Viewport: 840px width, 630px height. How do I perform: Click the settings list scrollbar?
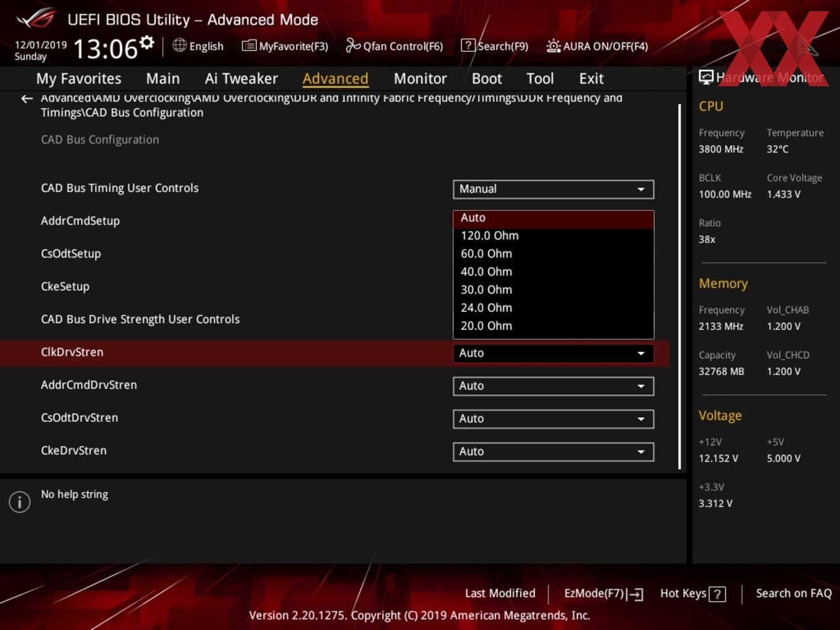pos(679,287)
